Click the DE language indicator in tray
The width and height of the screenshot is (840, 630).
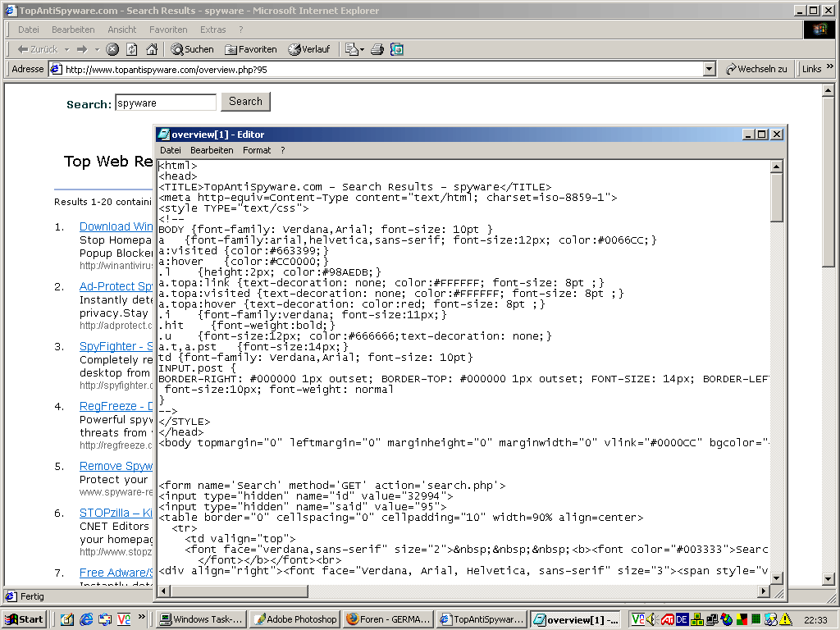tap(682, 619)
